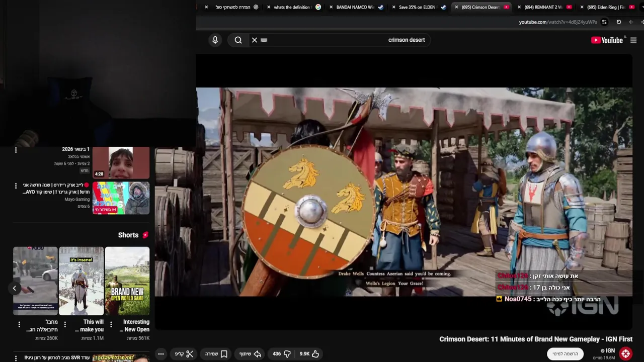Open more actions under the video

[161, 354]
